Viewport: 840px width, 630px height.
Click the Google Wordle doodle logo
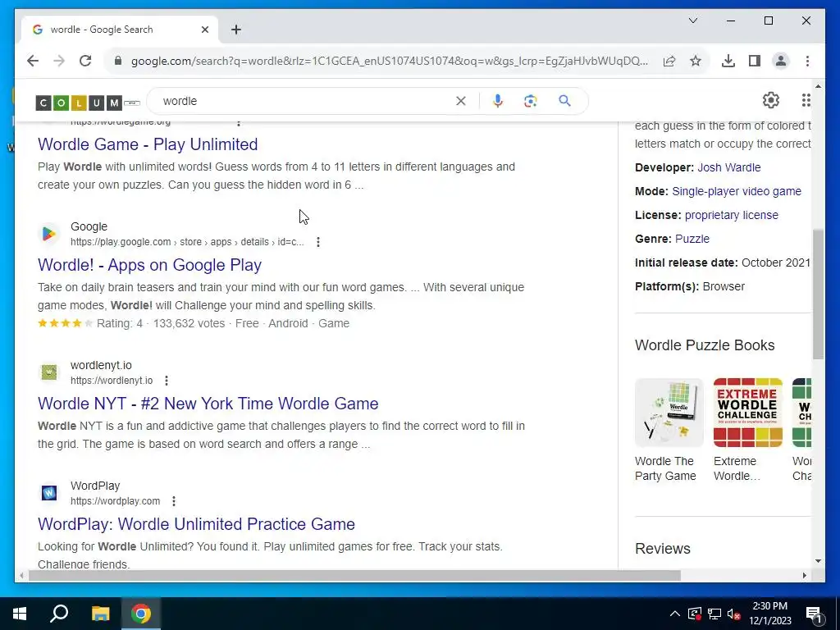pos(87,103)
